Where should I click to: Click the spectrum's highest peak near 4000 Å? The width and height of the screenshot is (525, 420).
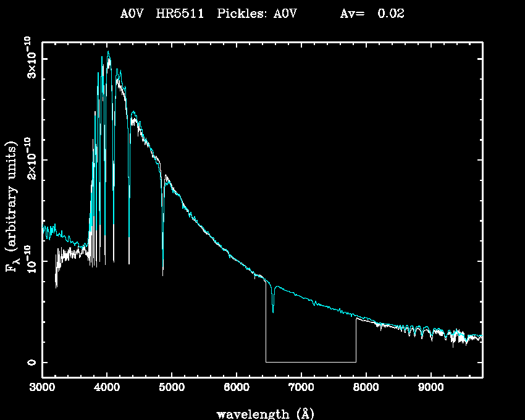(108, 53)
